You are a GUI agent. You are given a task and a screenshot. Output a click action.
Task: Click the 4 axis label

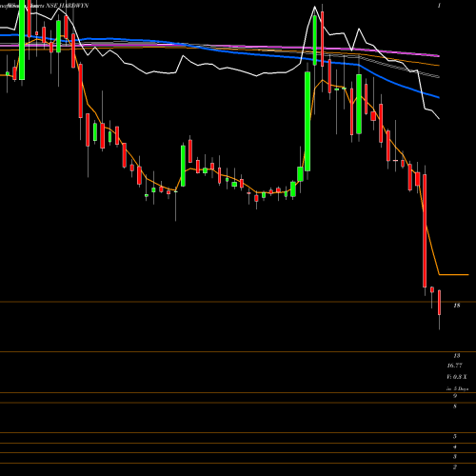pos(455,446)
